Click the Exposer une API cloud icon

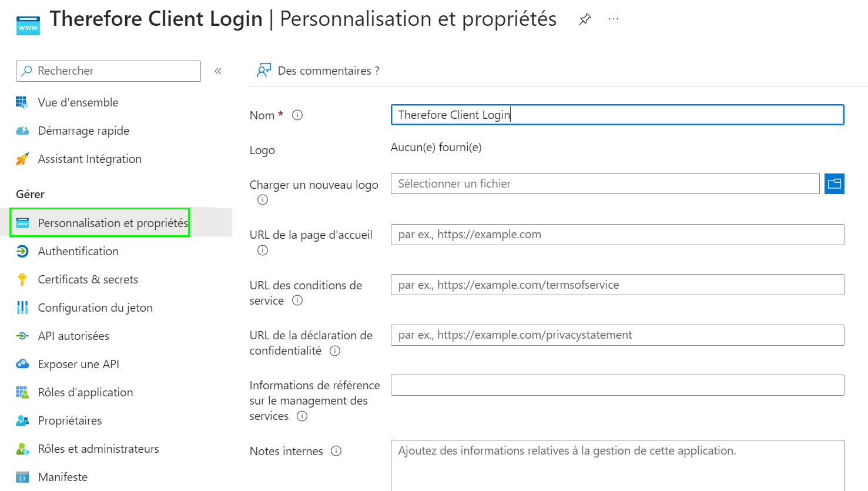tap(22, 364)
